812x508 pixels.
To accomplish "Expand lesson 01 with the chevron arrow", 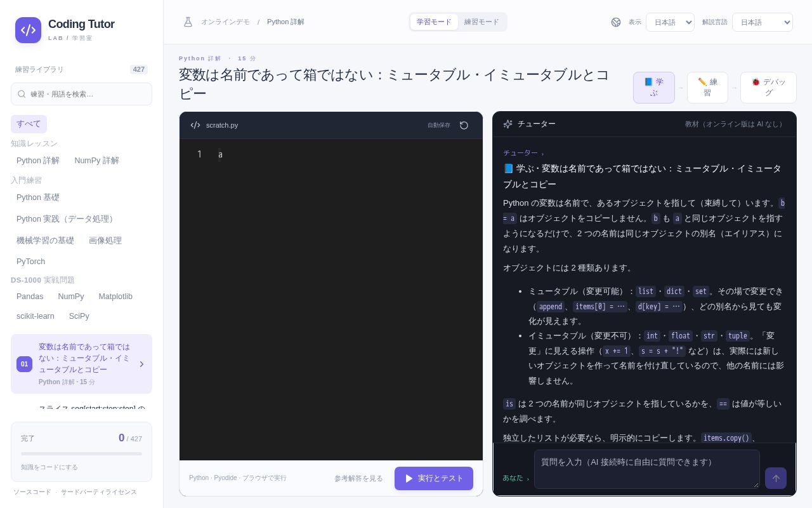I will coord(141,364).
